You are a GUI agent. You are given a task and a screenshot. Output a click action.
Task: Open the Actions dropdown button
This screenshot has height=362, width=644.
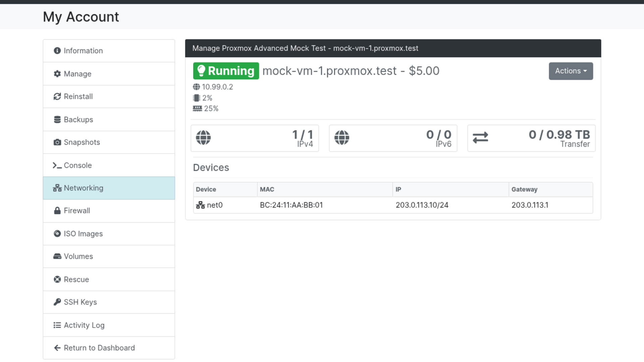coord(571,71)
